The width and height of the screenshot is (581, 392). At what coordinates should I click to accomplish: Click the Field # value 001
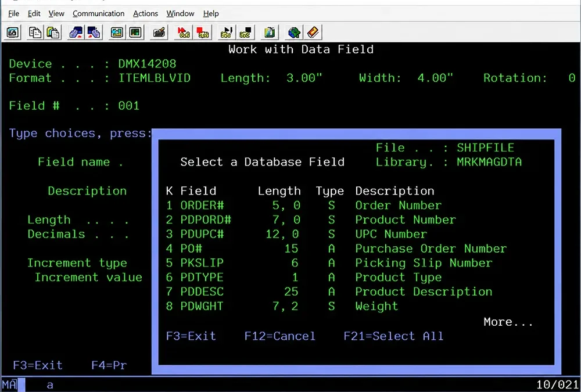point(128,106)
